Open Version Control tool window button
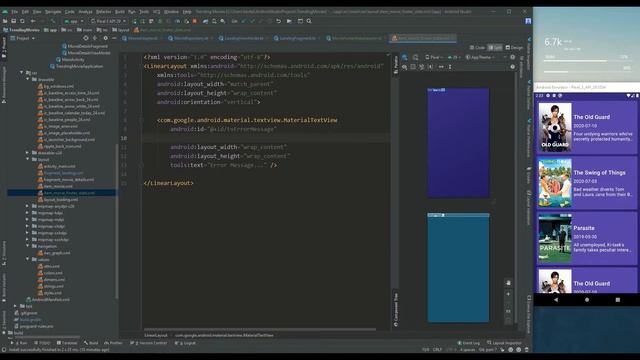 [x=148, y=343]
